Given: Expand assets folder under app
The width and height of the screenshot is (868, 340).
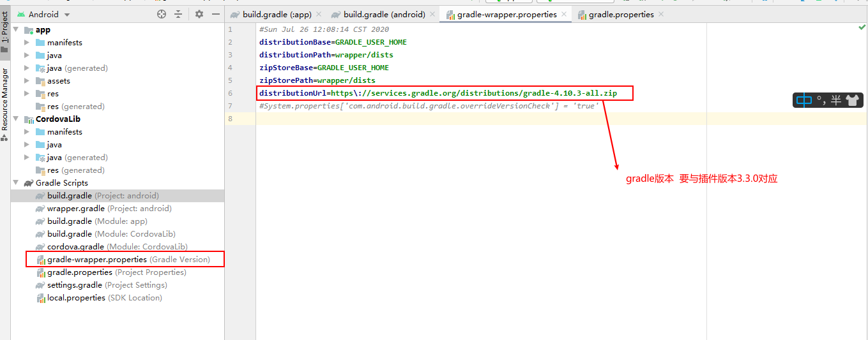Looking at the screenshot, I should (x=27, y=81).
